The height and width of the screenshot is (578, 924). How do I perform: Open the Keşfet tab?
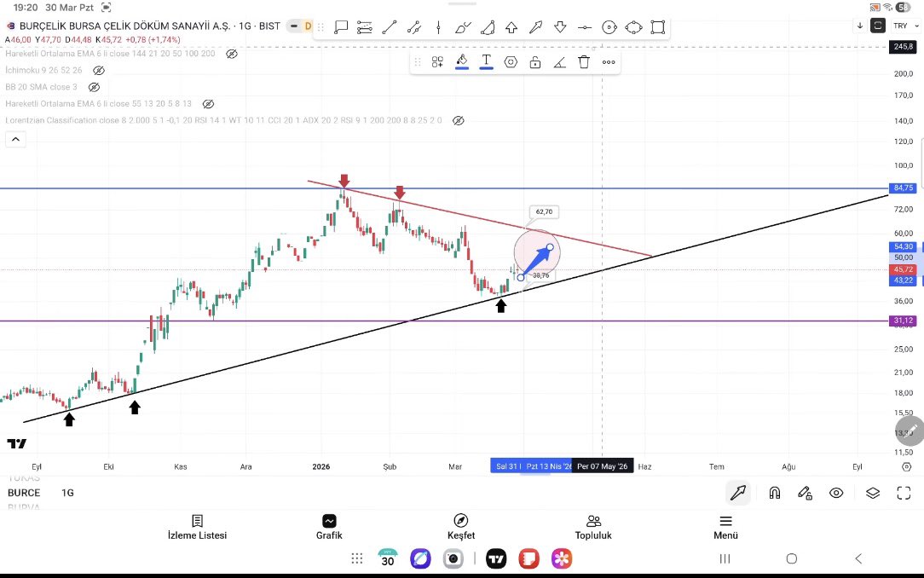tap(461, 528)
